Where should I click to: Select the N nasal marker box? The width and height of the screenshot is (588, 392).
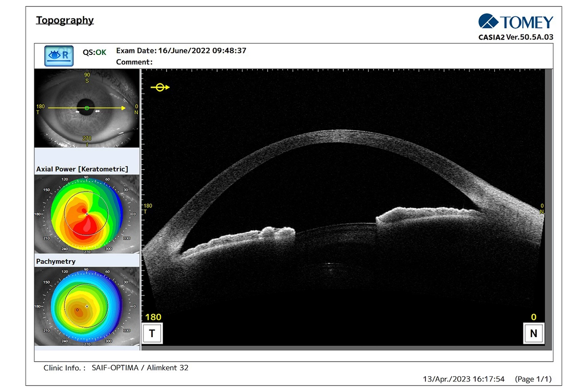pos(534,334)
